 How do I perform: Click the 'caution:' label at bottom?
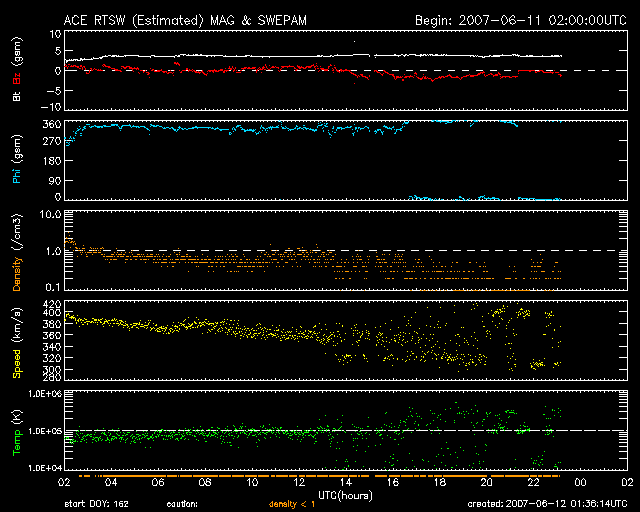[182, 504]
